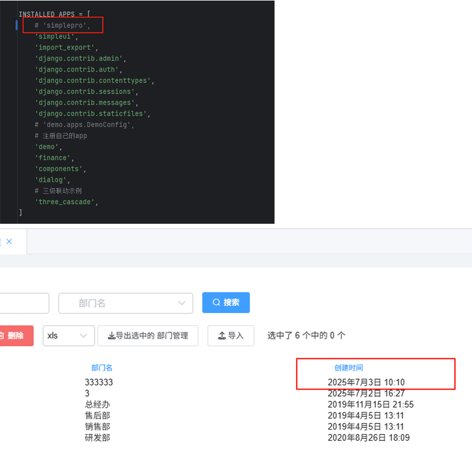Click the '# demo.apps.DemoConfig' comment line
The width and height of the screenshot is (472, 476).
[84, 124]
